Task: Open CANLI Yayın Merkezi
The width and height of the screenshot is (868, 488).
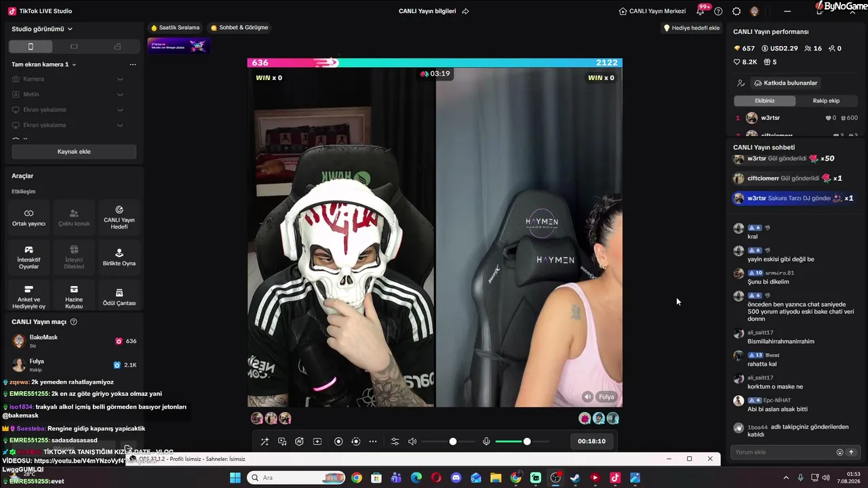Action: coord(652,12)
